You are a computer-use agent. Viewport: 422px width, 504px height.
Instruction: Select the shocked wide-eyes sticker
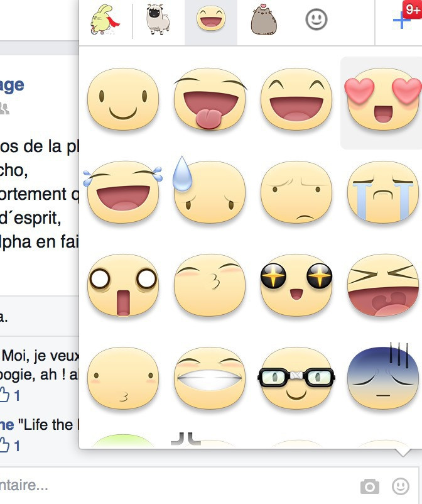pos(123,285)
